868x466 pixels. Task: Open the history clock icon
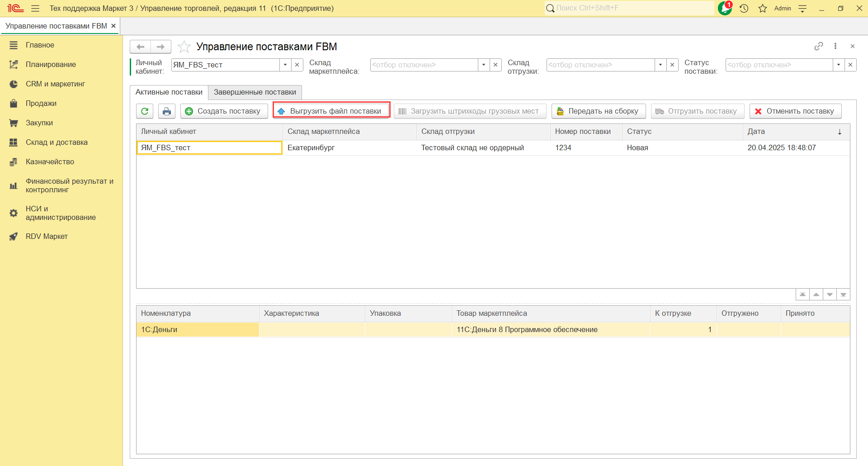click(744, 8)
